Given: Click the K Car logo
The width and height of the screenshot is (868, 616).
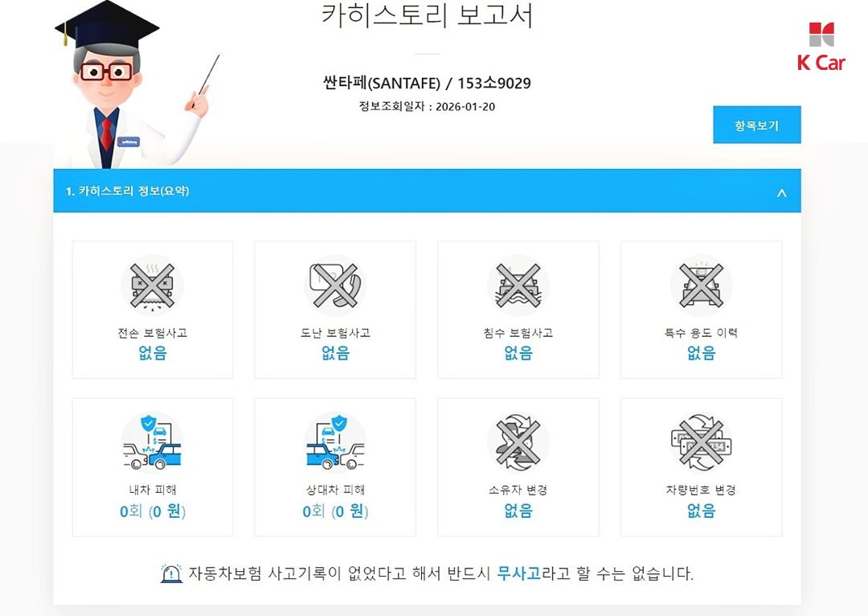Looking at the screenshot, I should pos(821,47).
